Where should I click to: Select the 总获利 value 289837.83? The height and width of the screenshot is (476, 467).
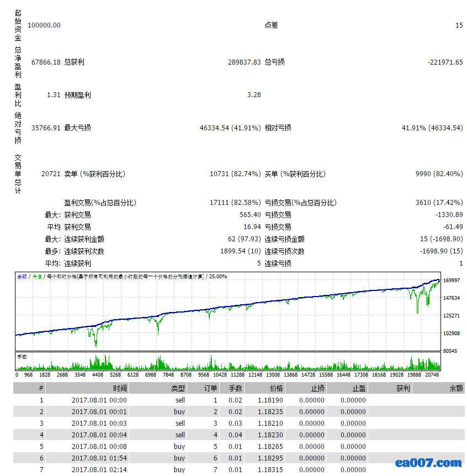244,62
